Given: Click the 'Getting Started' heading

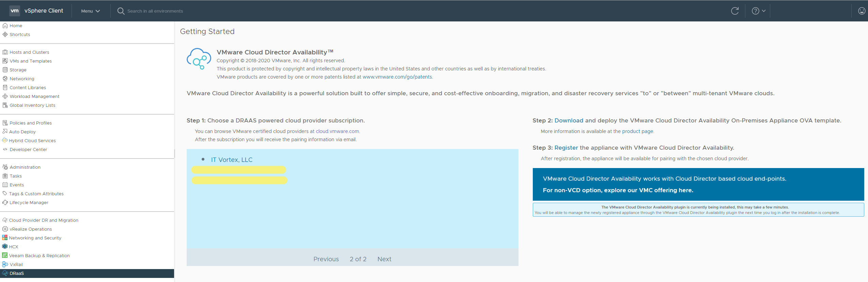Looking at the screenshot, I should point(207,31).
